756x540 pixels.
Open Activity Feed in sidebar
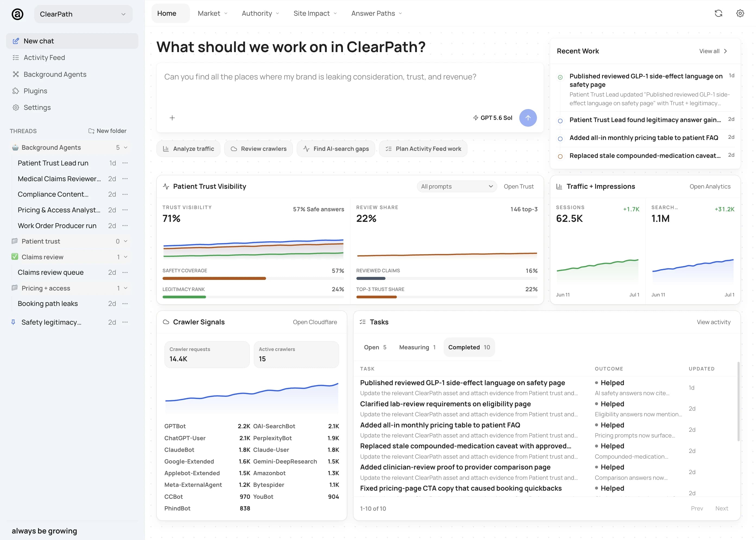tap(72, 57)
